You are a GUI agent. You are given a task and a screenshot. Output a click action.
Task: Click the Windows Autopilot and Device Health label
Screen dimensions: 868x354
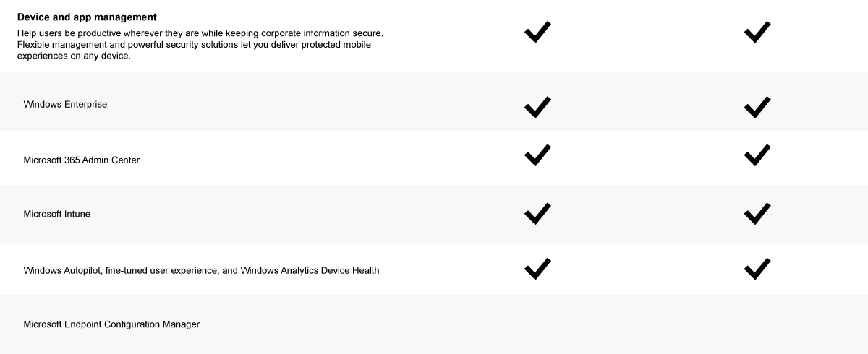[201, 270]
